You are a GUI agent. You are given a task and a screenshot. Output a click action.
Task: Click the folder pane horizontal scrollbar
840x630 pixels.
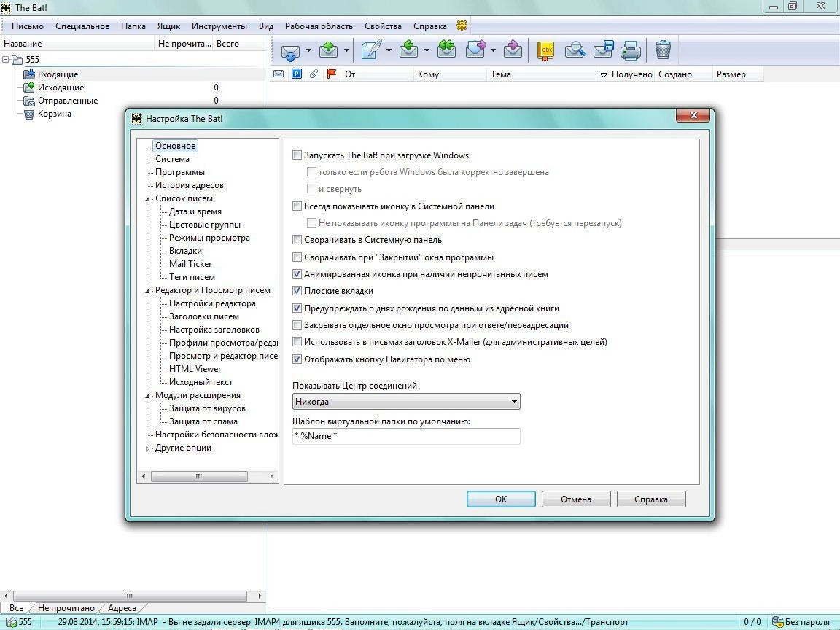(x=132, y=596)
